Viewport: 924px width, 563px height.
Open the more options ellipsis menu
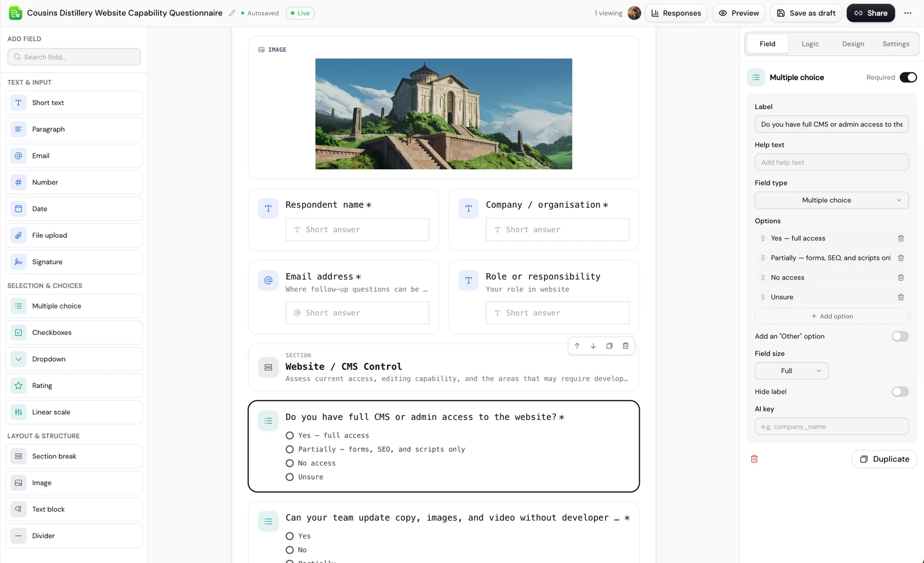tap(907, 13)
